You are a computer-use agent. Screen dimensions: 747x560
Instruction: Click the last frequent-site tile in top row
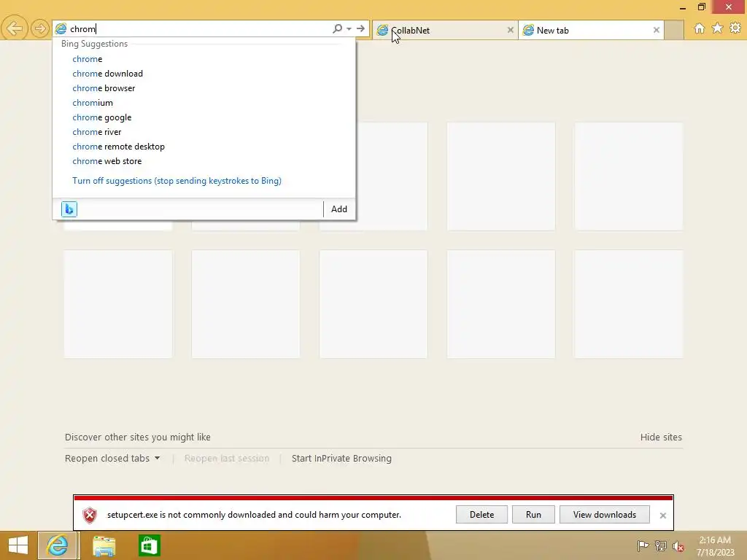pos(629,176)
